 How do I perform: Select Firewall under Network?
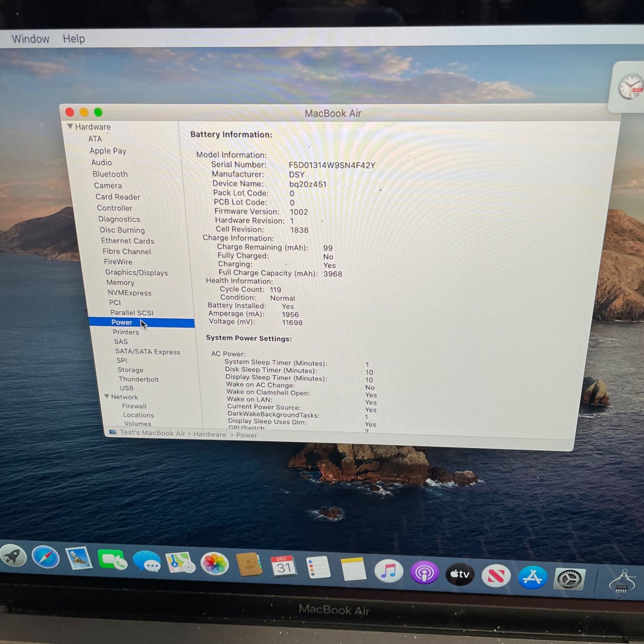pyautogui.click(x=134, y=406)
